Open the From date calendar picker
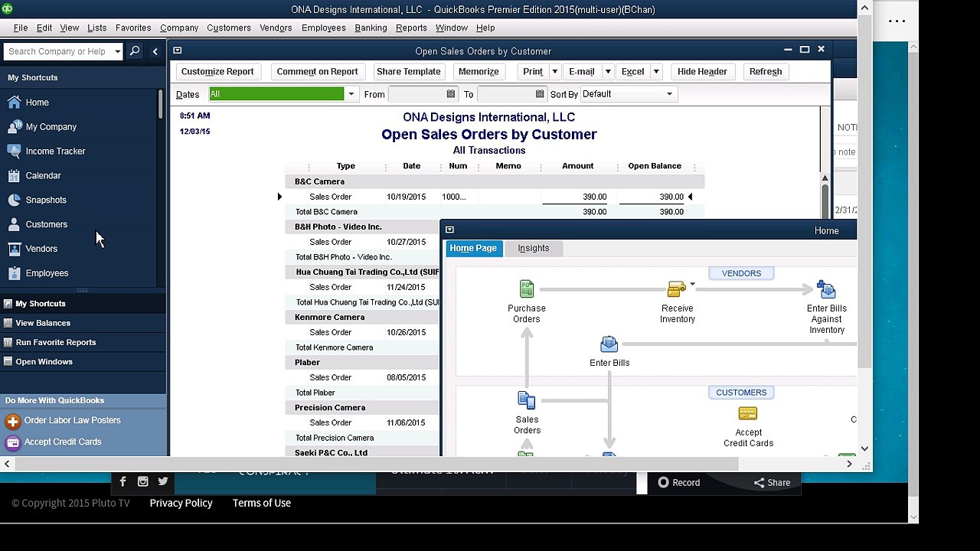This screenshot has width=980, height=551. (x=450, y=94)
